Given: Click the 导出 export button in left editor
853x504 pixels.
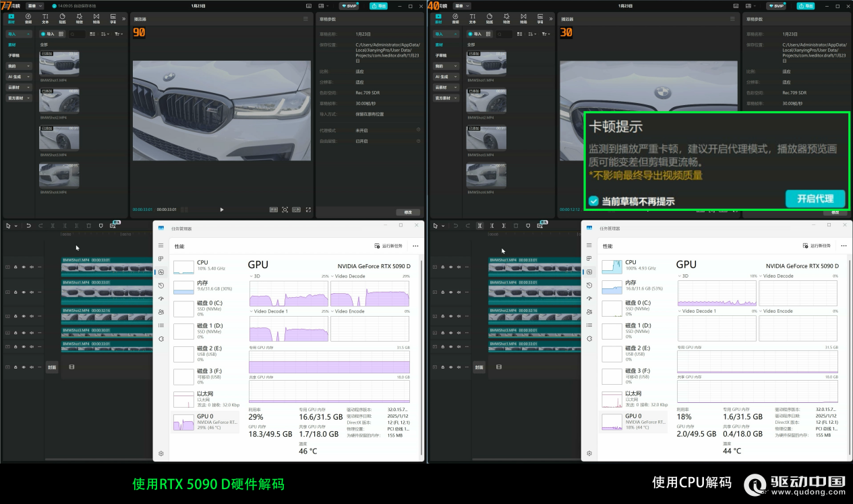Looking at the screenshot, I should point(380,6).
